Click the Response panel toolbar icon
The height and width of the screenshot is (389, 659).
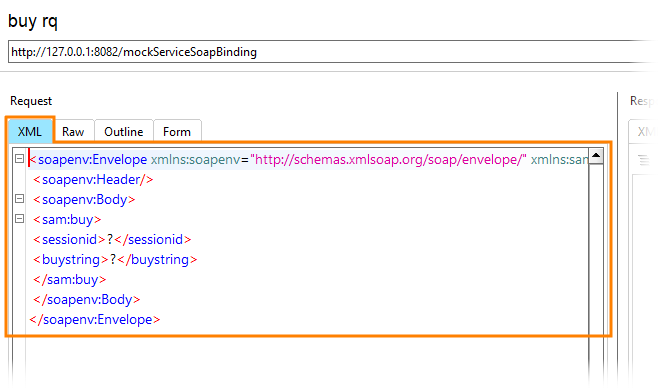coord(644,160)
